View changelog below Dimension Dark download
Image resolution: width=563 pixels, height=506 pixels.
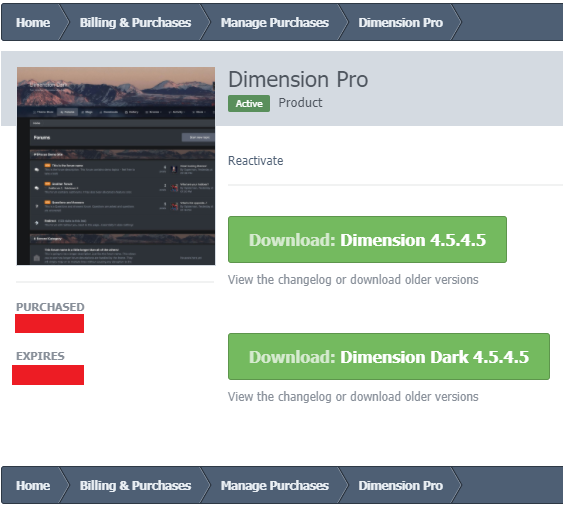click(353, 396)
